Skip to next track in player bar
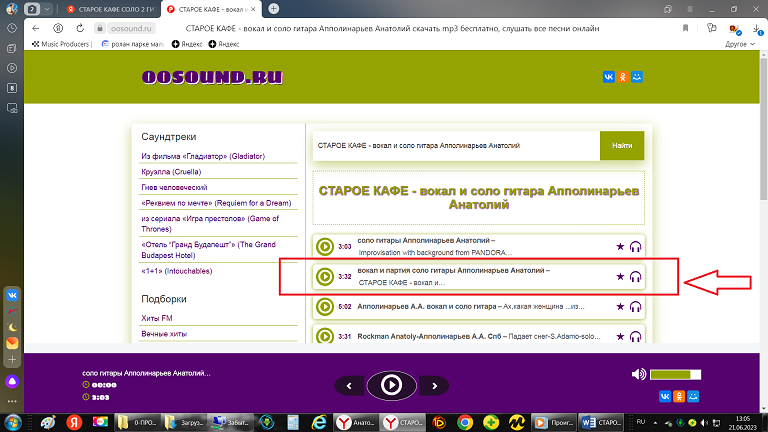Screen dimensions: 768x432 (x=434, y=386)
